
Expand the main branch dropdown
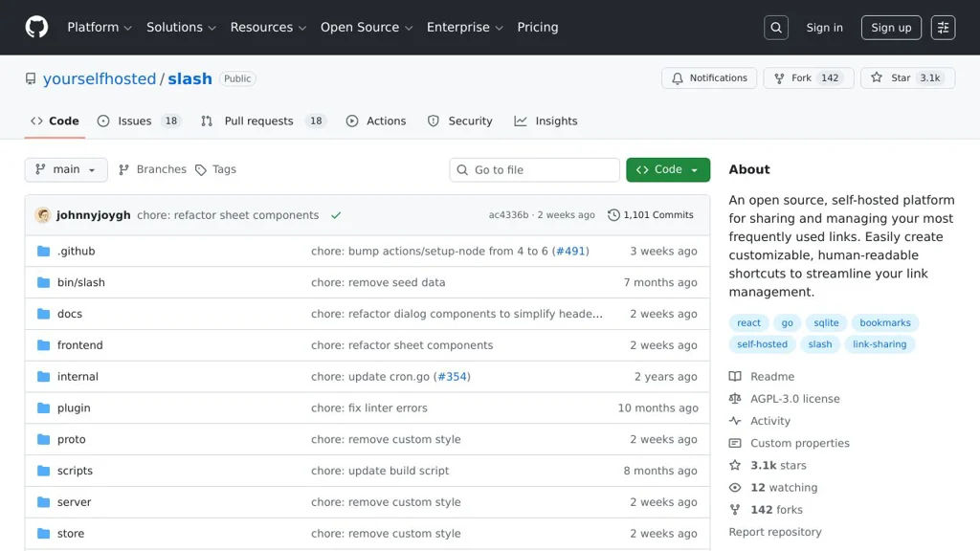point(66,169)
